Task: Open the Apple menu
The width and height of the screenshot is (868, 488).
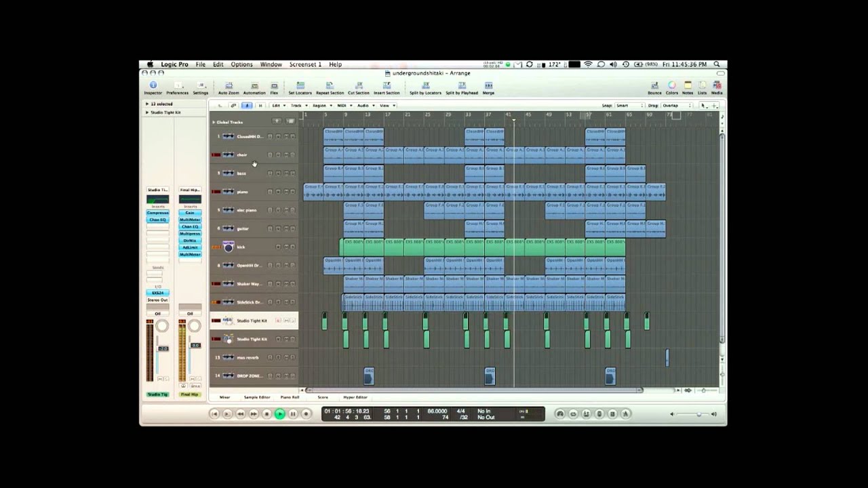Action: tap(151, 64)
